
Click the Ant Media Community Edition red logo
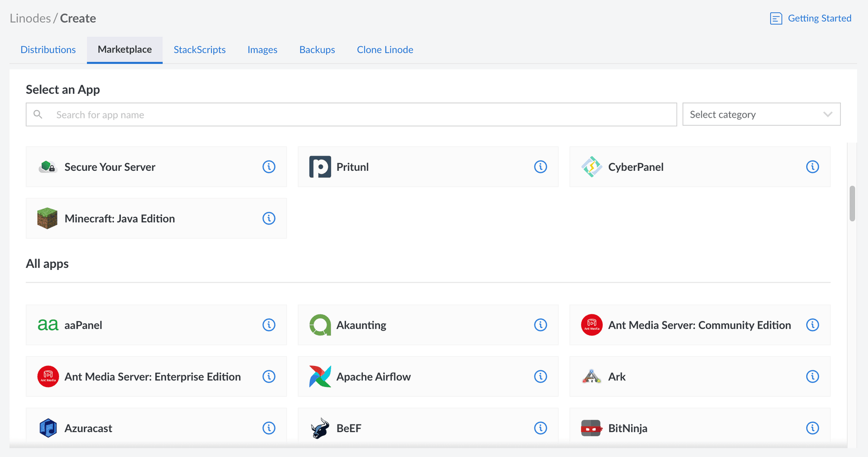tap(592, 325)
